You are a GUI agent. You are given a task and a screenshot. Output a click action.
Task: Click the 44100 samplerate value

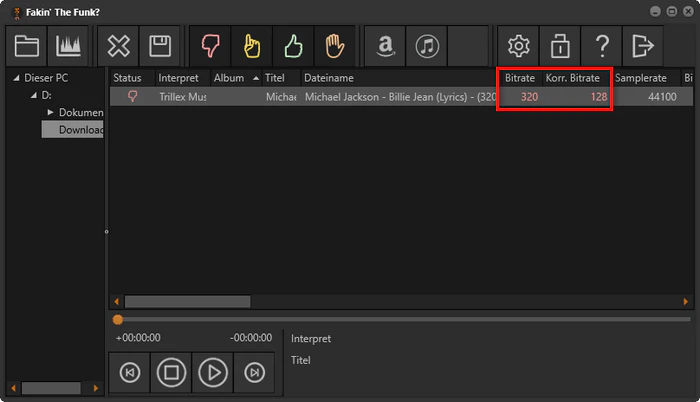click(x=662, y=97)
